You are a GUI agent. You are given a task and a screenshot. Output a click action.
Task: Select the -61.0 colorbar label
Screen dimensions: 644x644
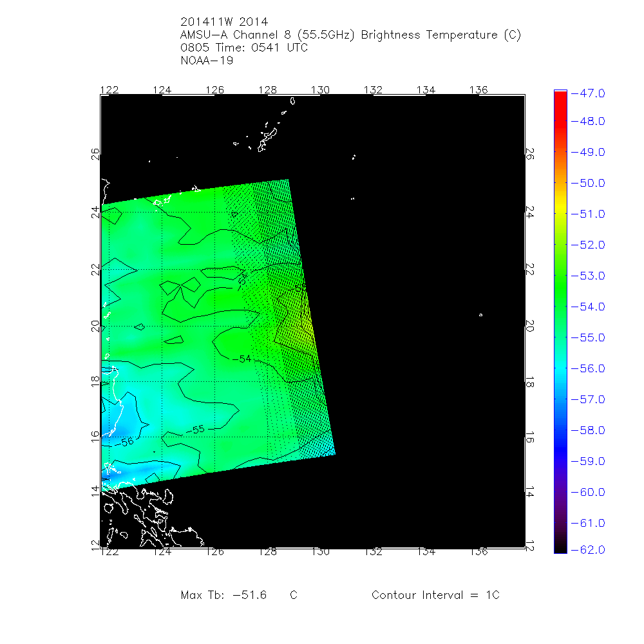pos(588,523)
